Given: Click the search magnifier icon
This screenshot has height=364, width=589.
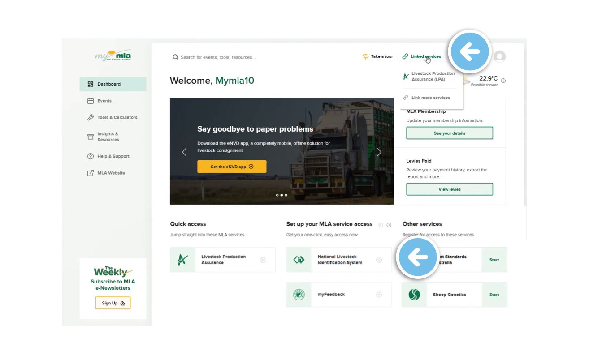Looking at the screenshot, I should click(x=175, y=57).
